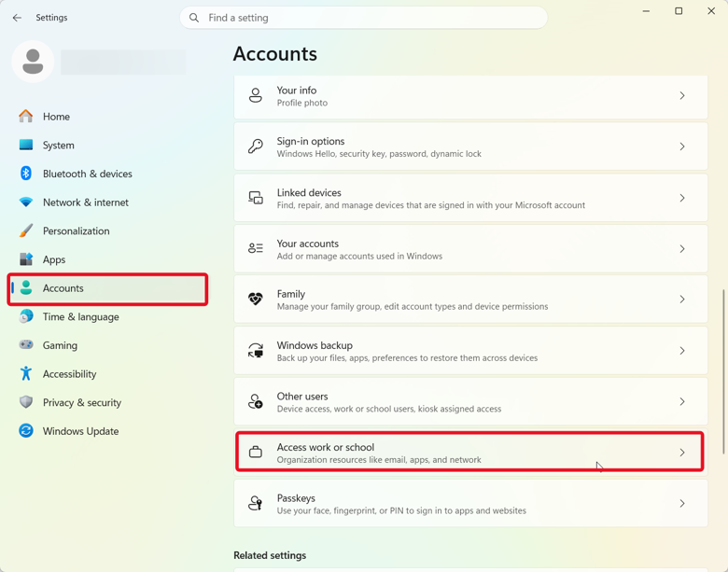Image resolution: width=728 pixels, height=572 pixels.
Task: Click the Family heart icon
Action: pos(256,299)
